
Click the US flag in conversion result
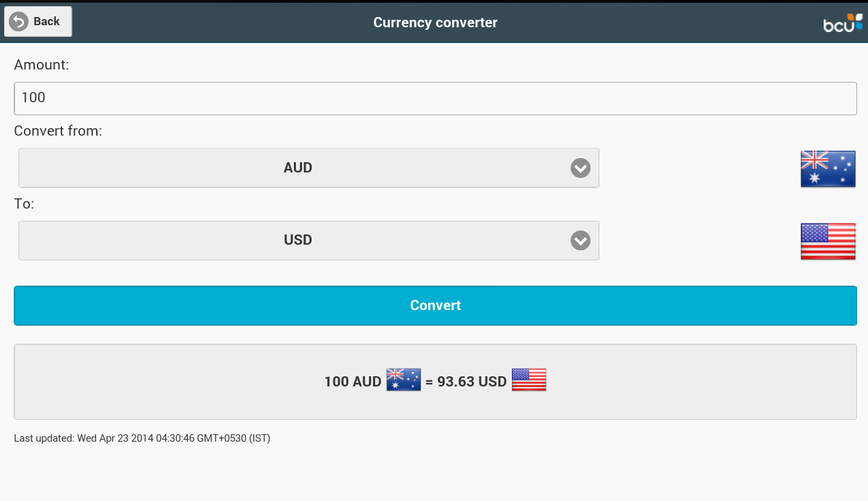pos(529,380)
